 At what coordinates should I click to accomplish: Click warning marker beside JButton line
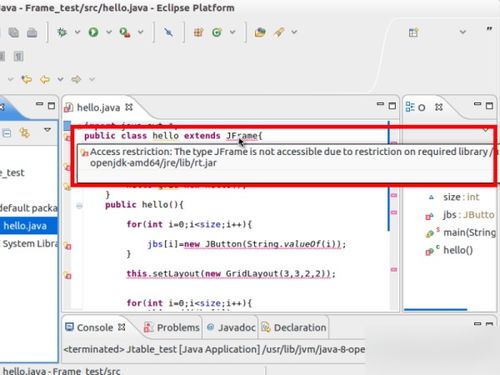coord(67,246)
